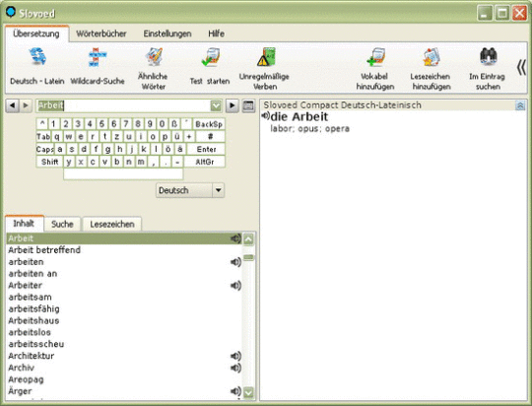Toggle Caps key on virtual keyboard

coord(44,150)
